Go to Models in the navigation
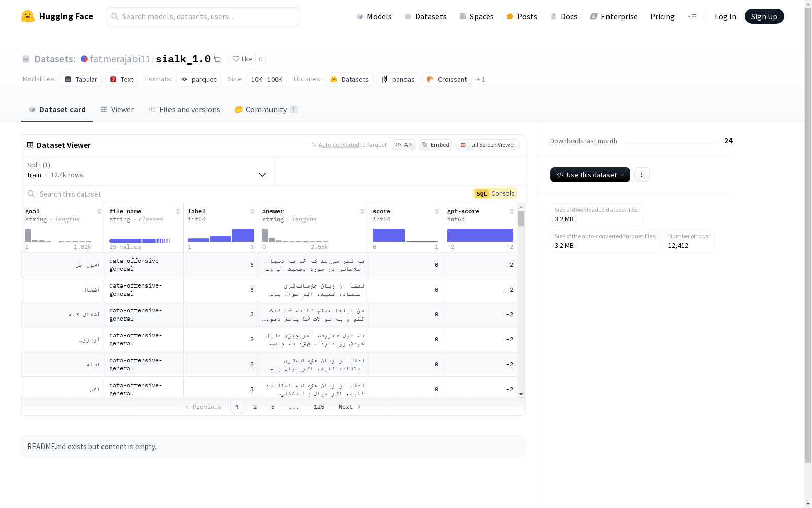The image size is (812, 508). click(x=374, y=16)
